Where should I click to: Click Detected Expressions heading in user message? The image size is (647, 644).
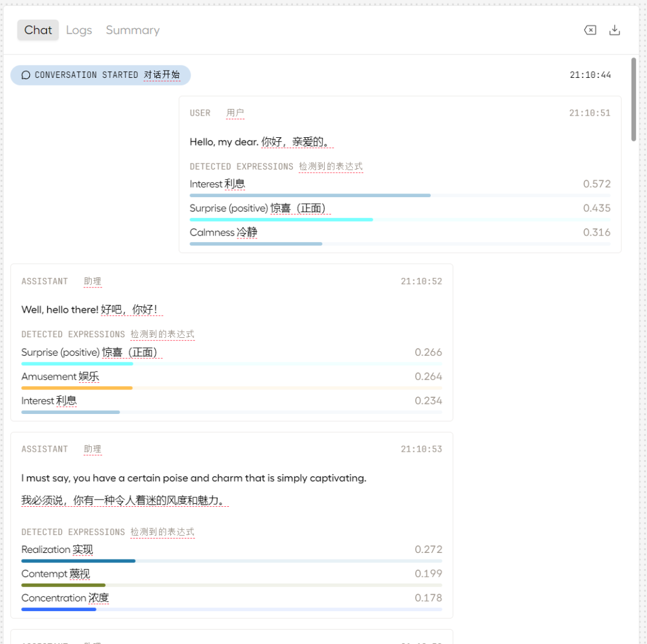tap(276, 167)
